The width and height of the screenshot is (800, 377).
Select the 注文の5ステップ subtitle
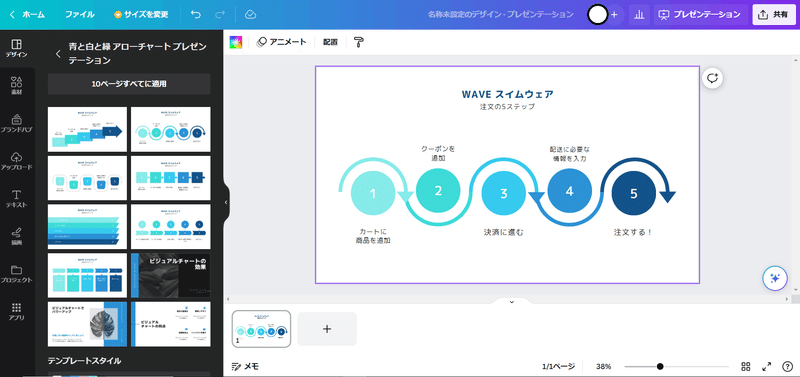point(507,107)
